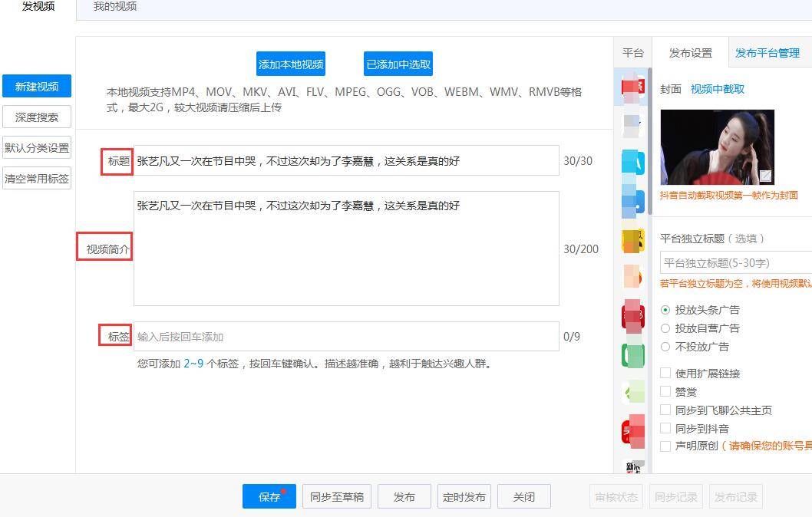This screenshot has width=812, height=517.
Task: Select the peach-orange platform icon below yellow one
Action: click(632, 276)
